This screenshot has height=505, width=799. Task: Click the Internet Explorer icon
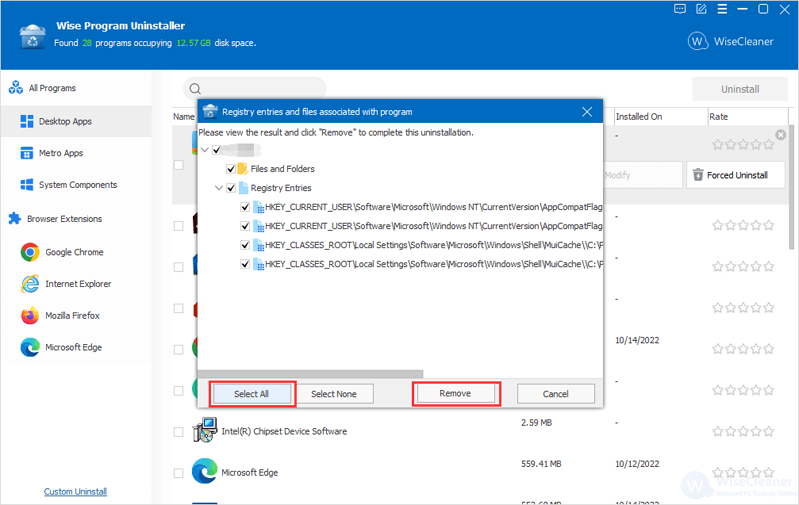tap(30, 284)
